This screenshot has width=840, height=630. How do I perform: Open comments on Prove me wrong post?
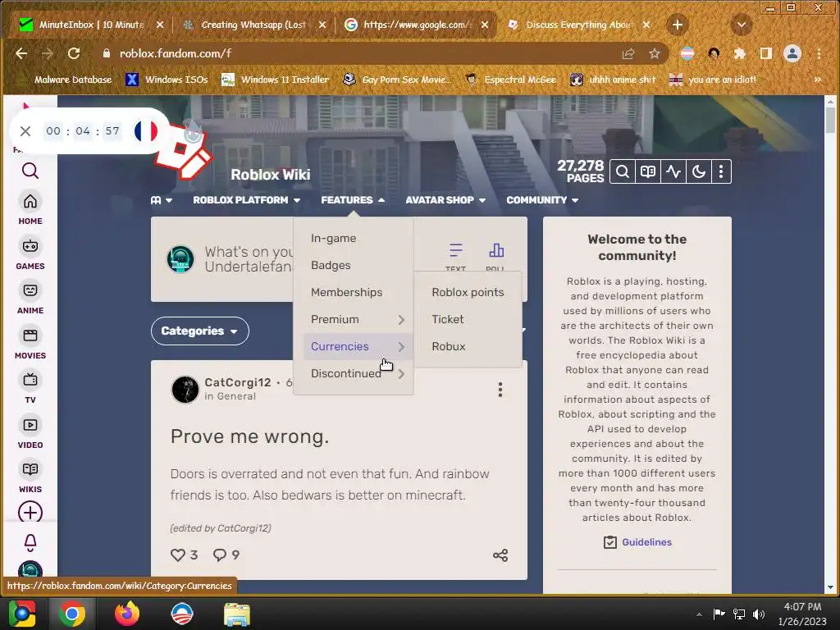click(220, 555)
